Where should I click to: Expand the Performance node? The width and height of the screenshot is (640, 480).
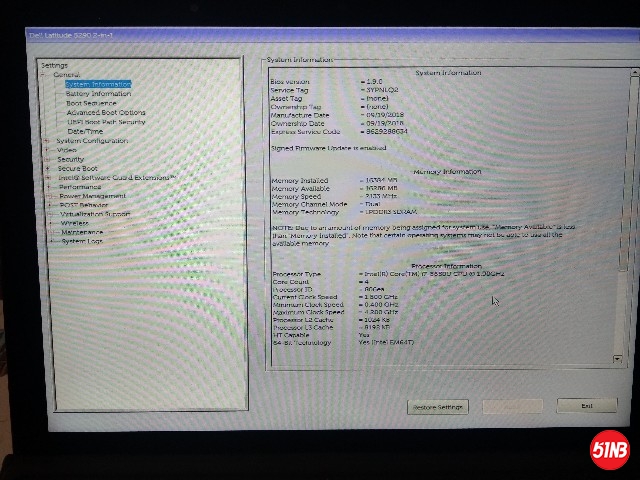[x=48, y=187]
